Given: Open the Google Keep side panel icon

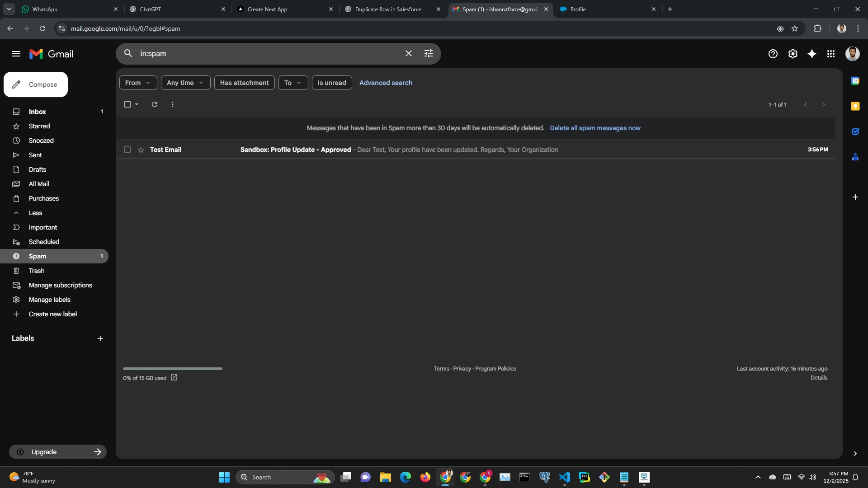Looking at the screenshot, I should [x=855, y=106].
